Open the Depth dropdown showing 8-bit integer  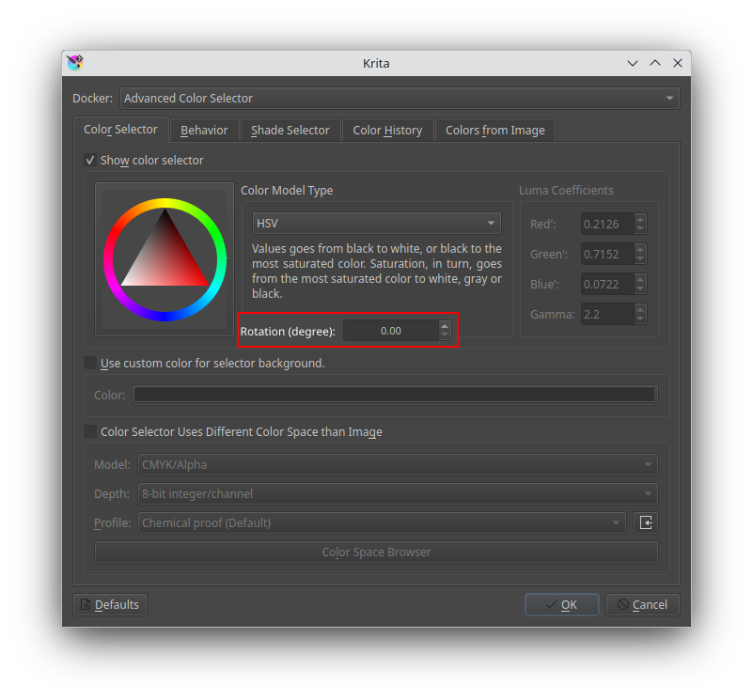click(398, 493)
